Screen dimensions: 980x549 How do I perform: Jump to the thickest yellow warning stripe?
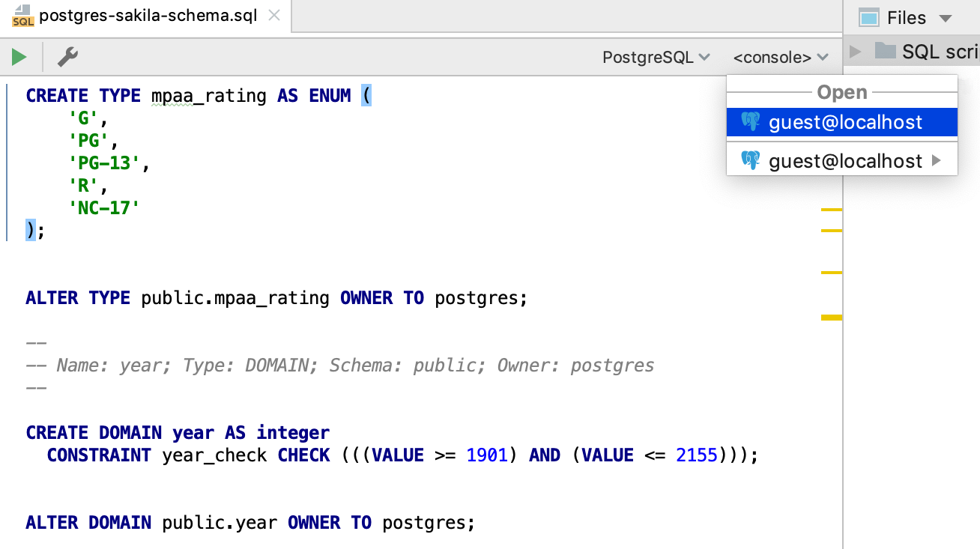[832, 318]
